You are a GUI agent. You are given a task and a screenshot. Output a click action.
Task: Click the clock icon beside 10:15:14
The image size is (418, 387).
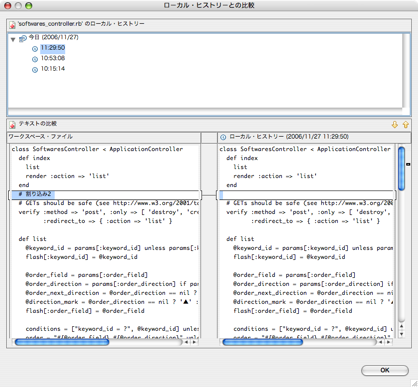35,70
